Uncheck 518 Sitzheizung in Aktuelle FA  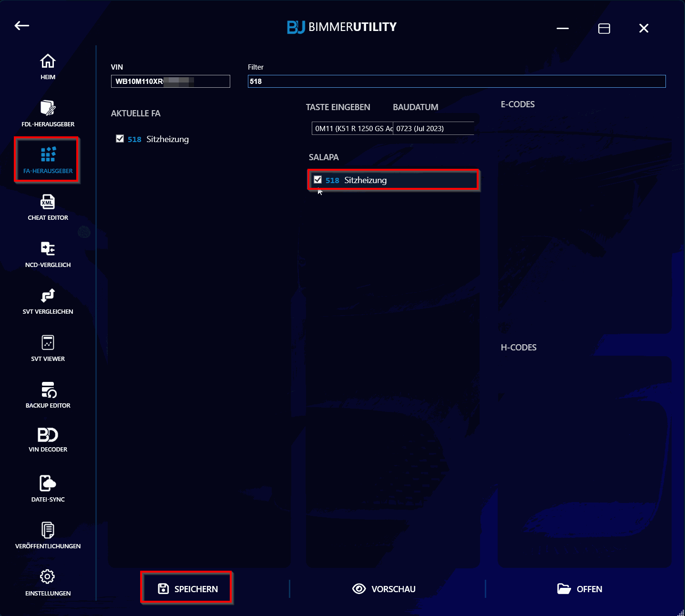120,139
